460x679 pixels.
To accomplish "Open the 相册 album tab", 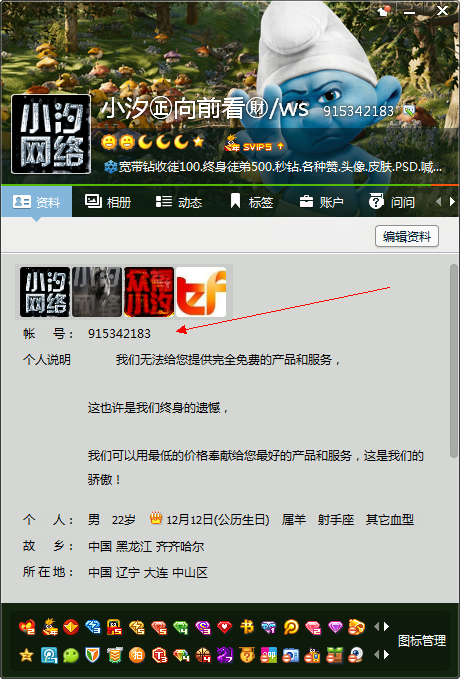I will (x=108, y=202).
